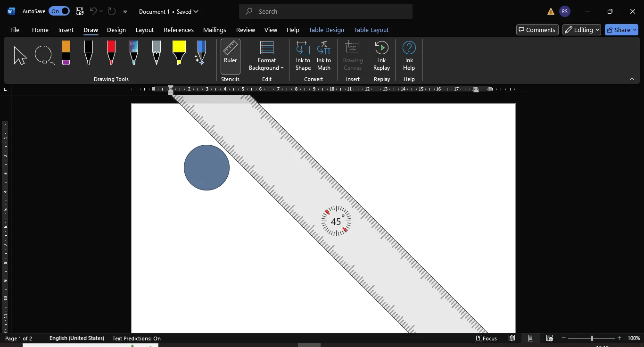Open the Review tab

click(246, 30)
